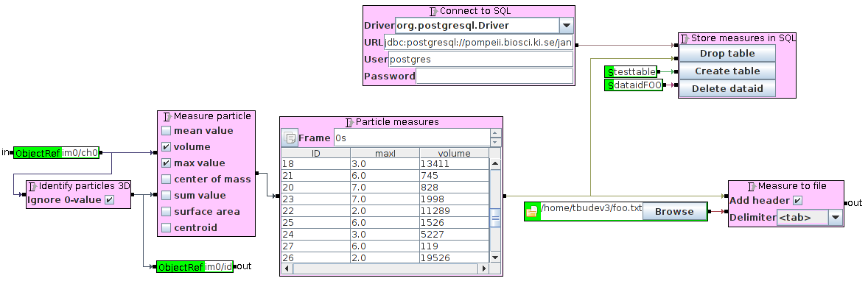Click the maxI column header

385,153
